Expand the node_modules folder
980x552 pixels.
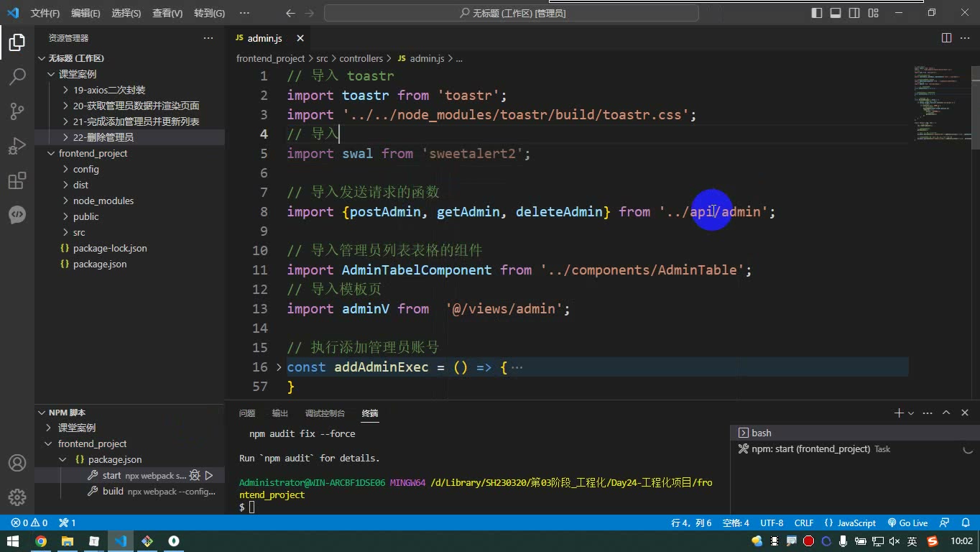[x=103, y=201]
